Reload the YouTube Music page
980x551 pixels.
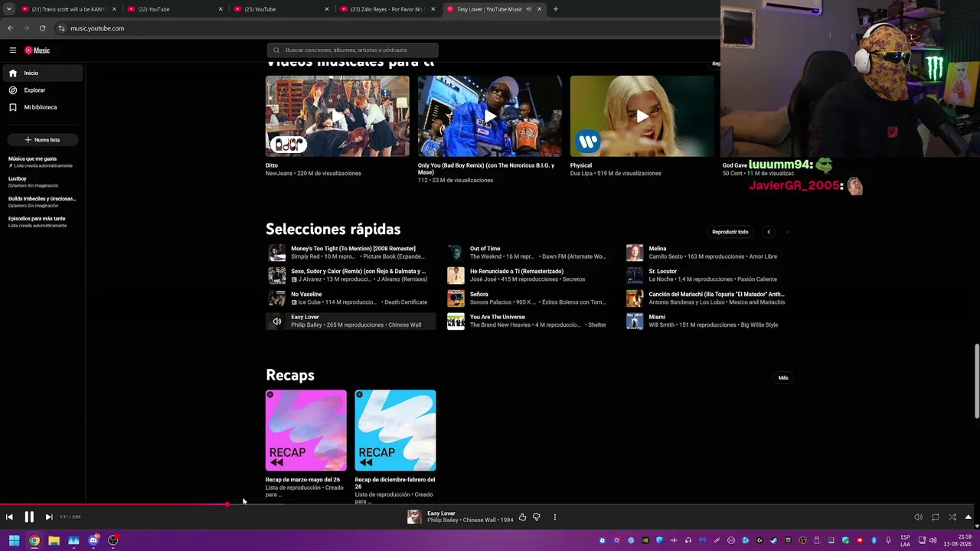pos(42,28)
